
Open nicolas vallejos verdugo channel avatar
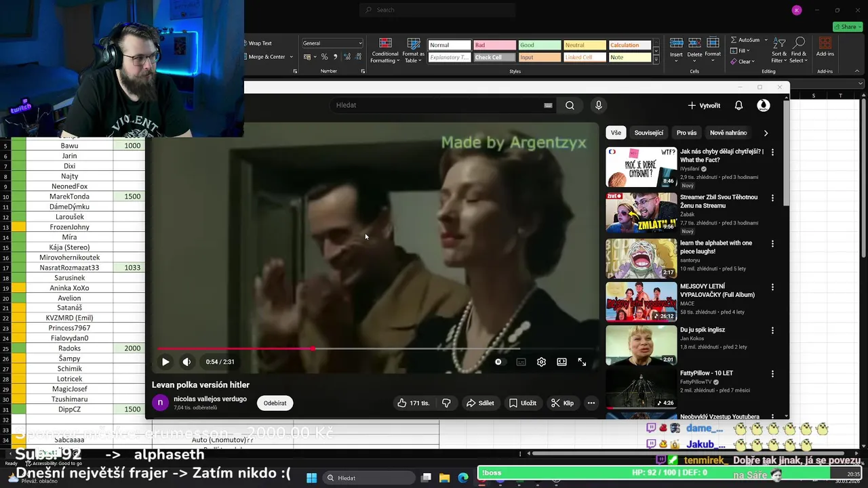(160, 403)
